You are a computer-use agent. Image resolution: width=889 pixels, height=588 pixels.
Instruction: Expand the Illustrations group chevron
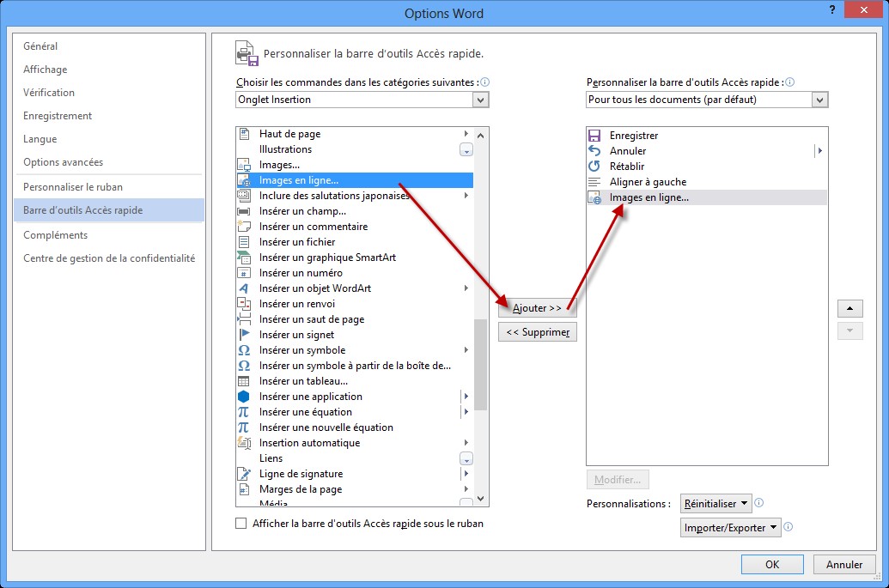coord(466,150)
